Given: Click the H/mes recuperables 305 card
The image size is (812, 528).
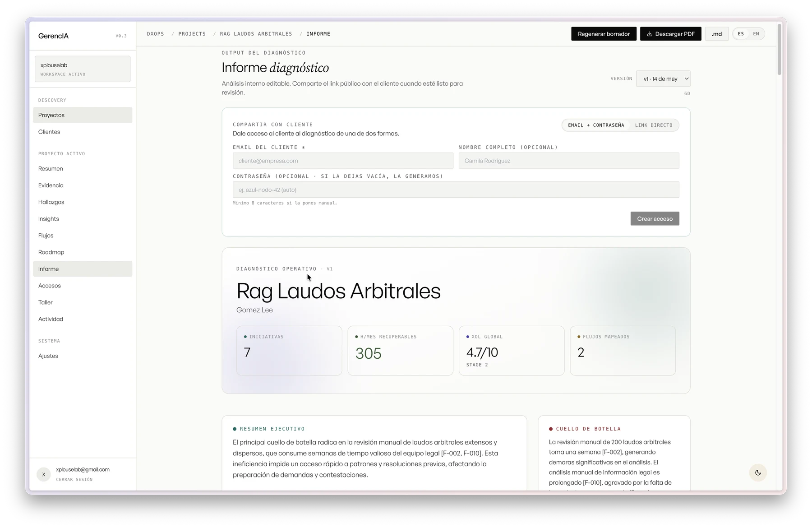Looking at the screenshot, I should click(401, 351).
